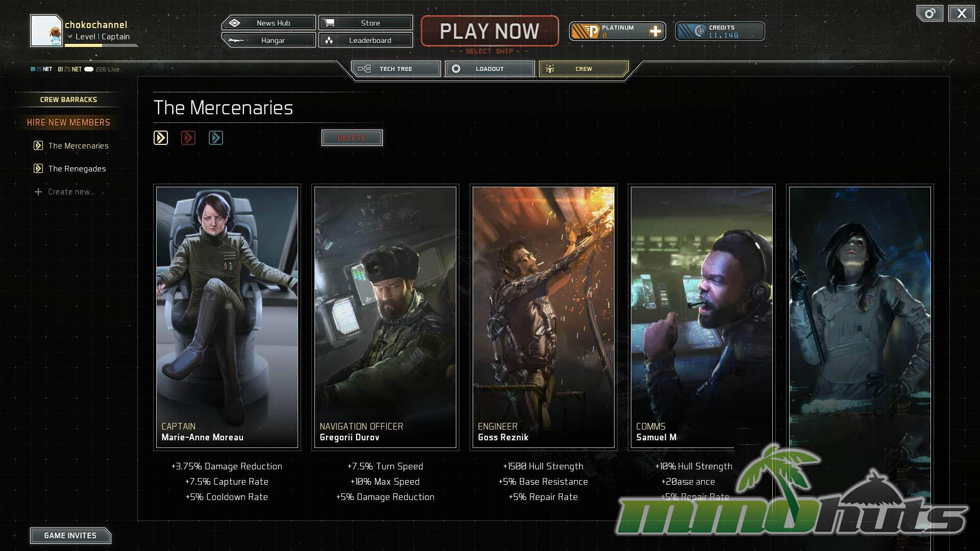Delete The Mercenaries crew
The width and height of the screenshot is (980, 551).
point(352,138)
